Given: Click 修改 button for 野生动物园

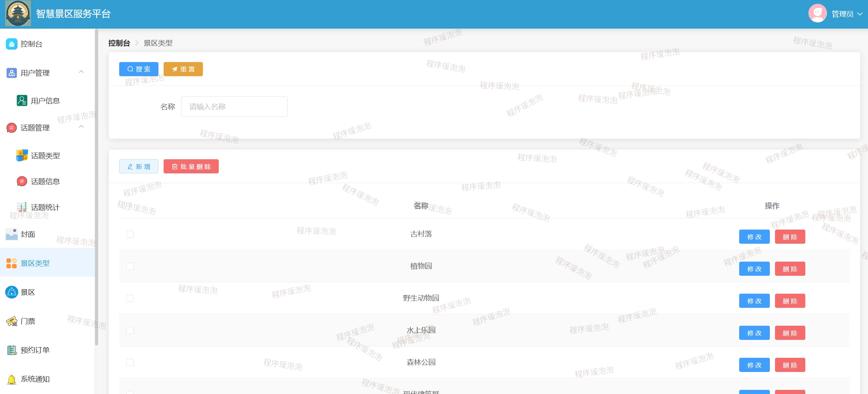Looking at the screenshot, I should 754,301.
